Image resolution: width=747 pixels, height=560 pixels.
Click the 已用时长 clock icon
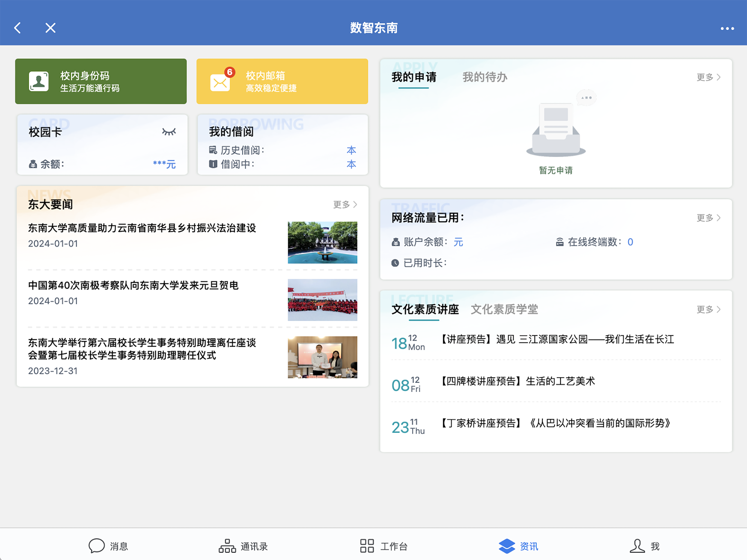(x=395, y=263)
